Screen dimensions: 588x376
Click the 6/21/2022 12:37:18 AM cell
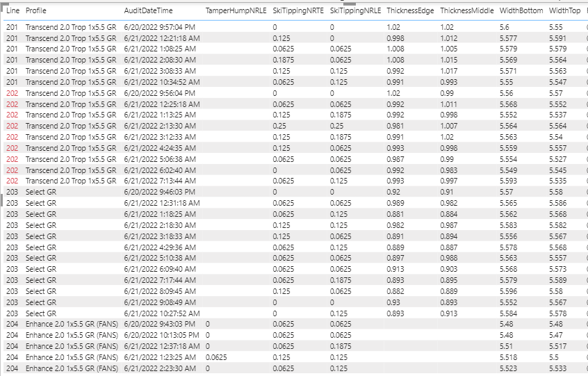[x=162, y=346]
